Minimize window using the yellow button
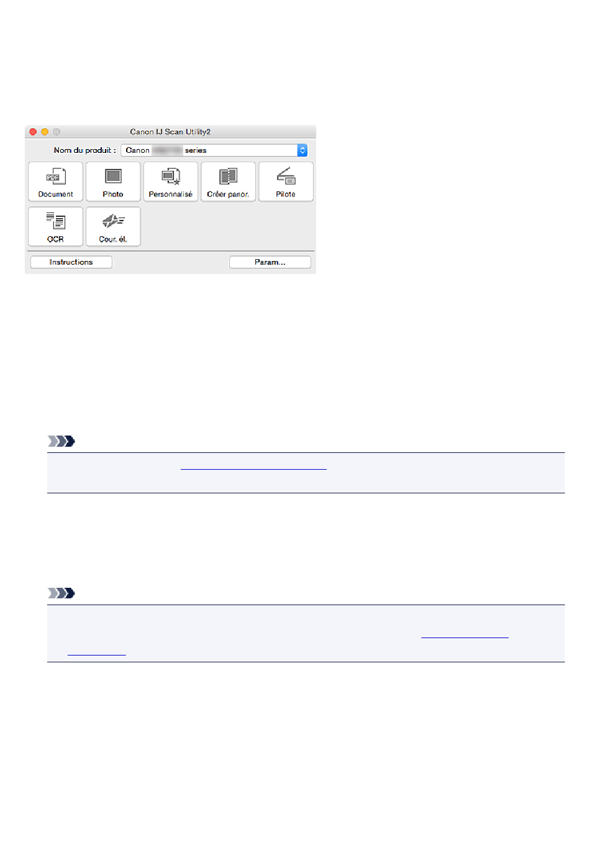 point(45,132)
